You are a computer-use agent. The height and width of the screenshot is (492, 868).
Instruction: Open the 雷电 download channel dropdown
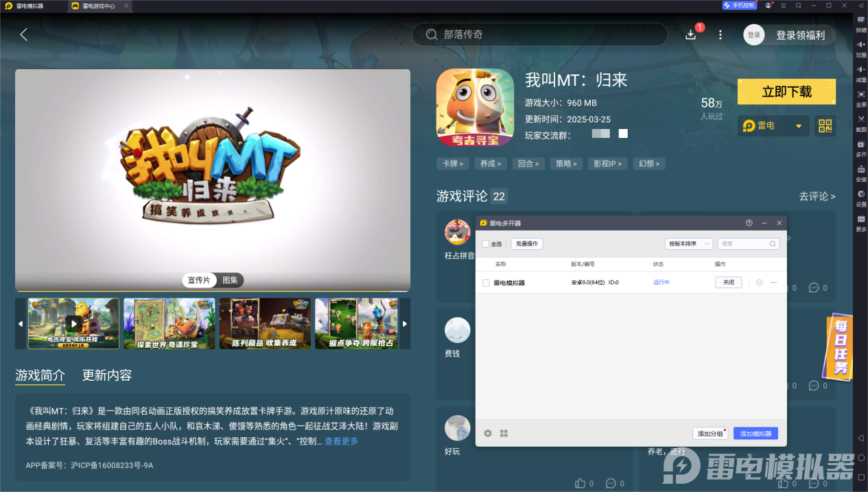coord(773,126)
